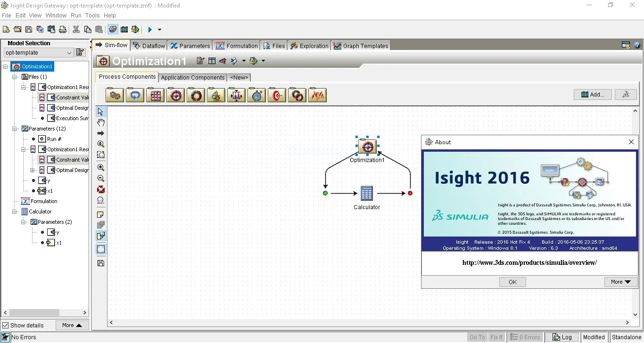Toggle the pointer selection tool
Screen dimensions: 644x343
[x=101, y=112]
